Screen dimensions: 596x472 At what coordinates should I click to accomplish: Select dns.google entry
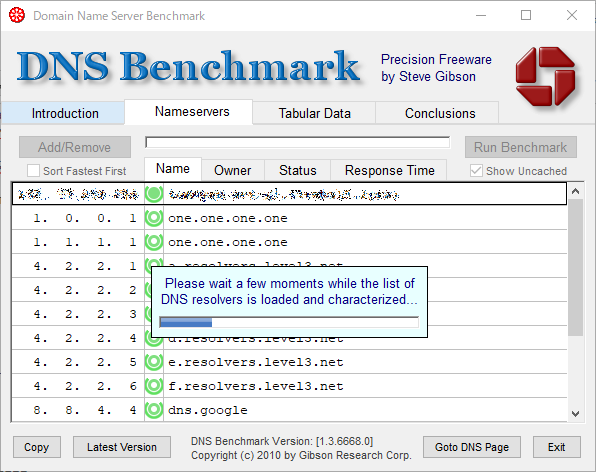289,410
